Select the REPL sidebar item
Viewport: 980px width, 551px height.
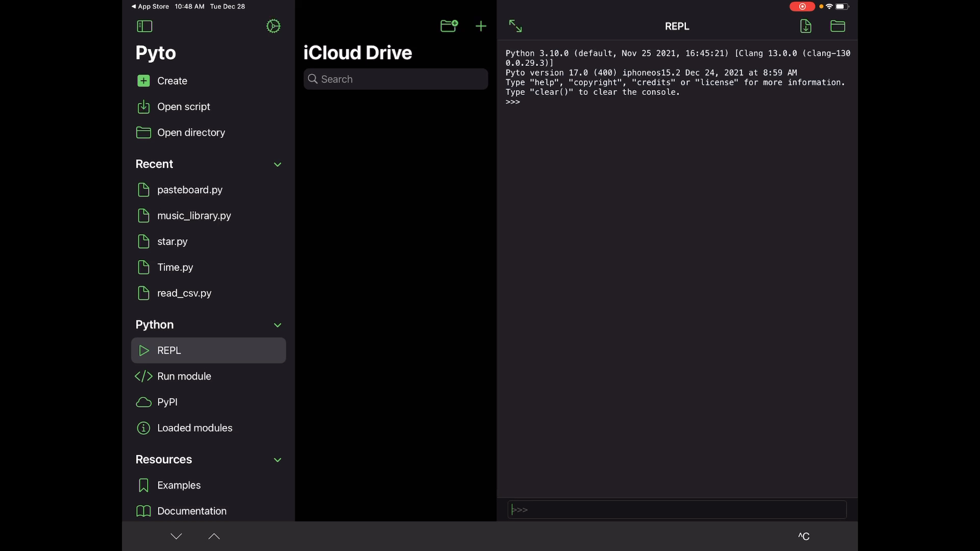point(208,350)
